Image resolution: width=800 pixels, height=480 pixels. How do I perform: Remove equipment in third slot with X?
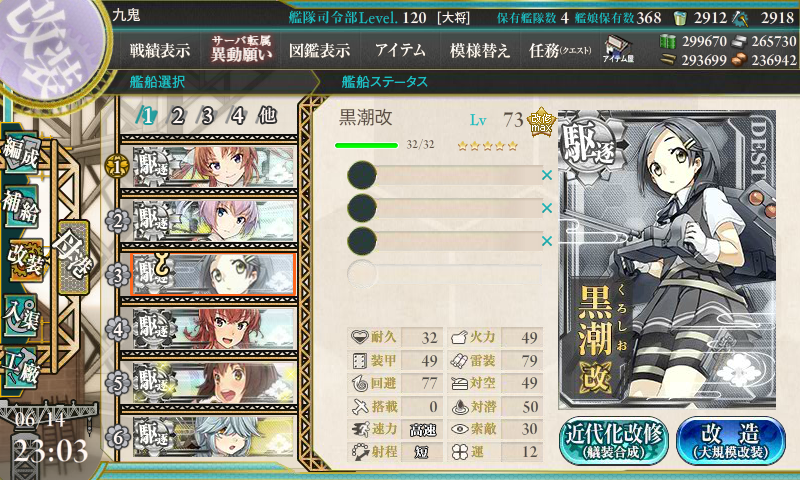click(547, 241)
